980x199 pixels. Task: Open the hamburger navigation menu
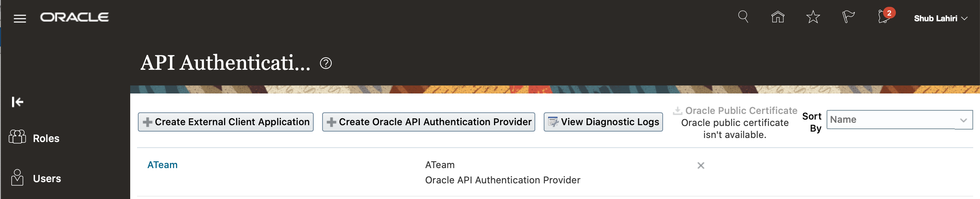pos(20,18)
